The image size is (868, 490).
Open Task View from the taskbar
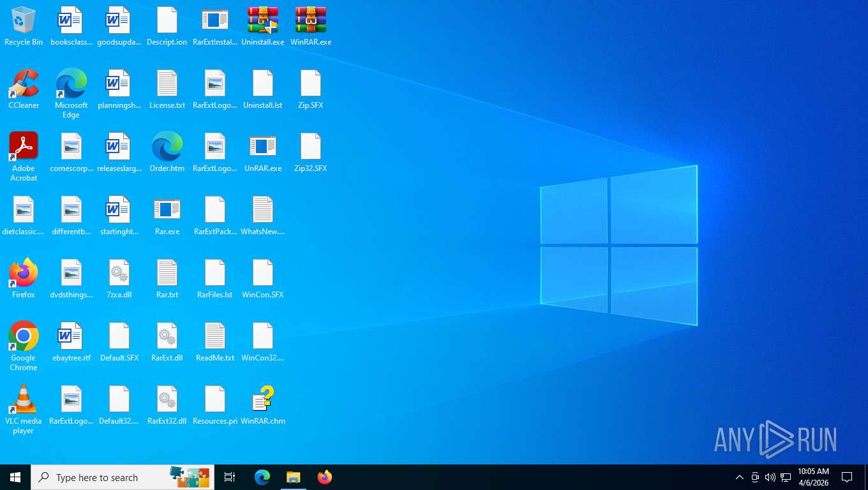pyautogui.click(x=230, y=477)
